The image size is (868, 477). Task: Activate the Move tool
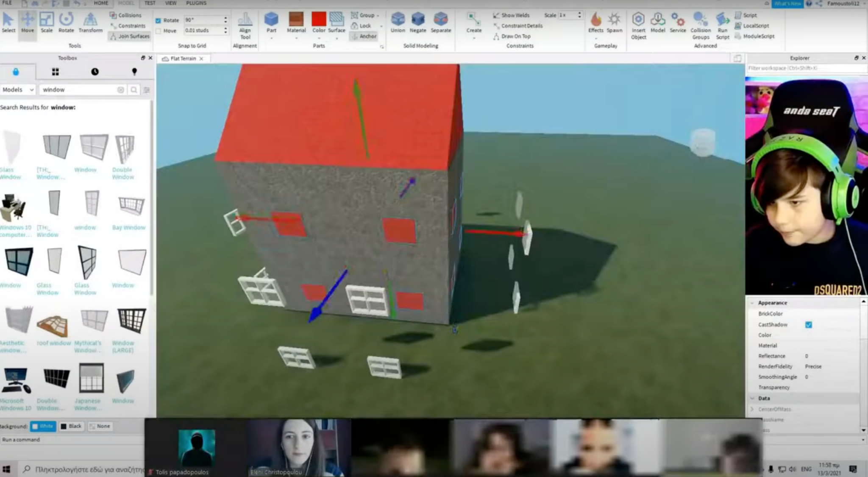(x=28, y=22)
